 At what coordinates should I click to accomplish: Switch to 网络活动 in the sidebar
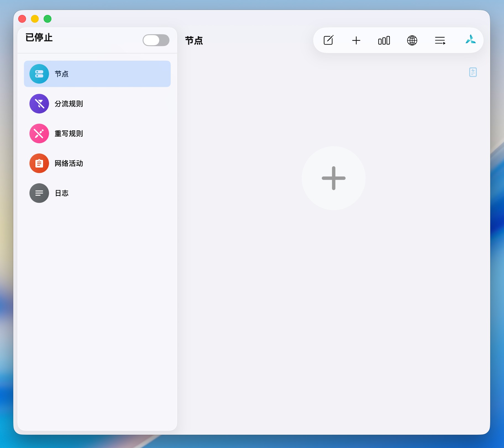[69, 163]
